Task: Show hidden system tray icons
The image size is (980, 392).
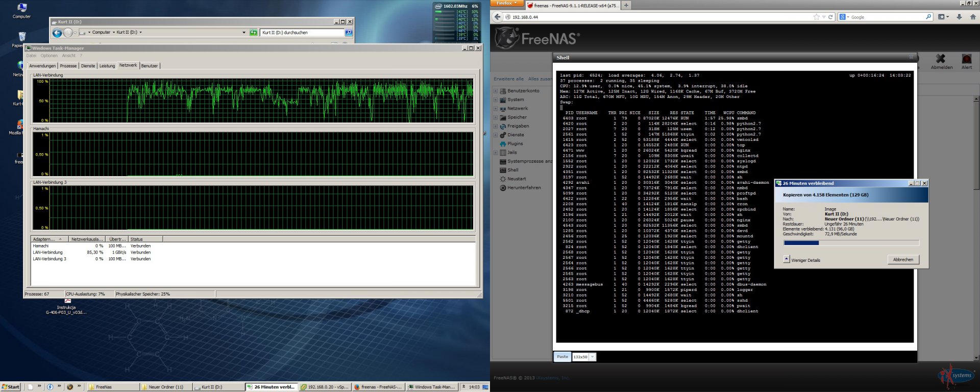Action: (x=463, y=387)
